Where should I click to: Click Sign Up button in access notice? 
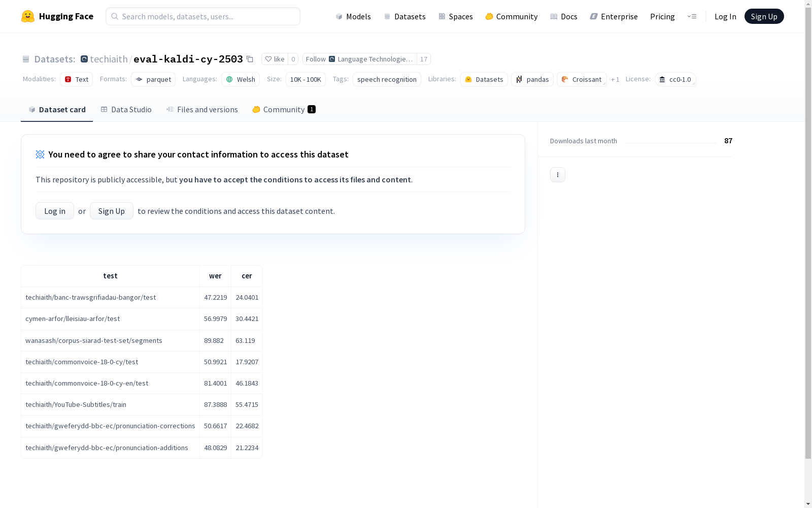click(x=112, y=211)
